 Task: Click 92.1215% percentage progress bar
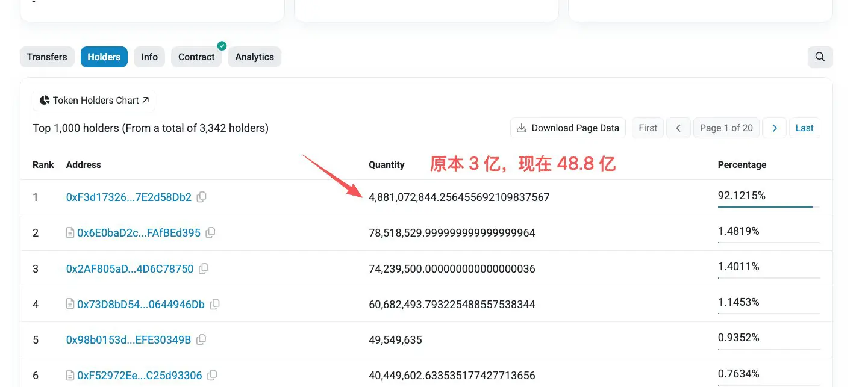769,206
